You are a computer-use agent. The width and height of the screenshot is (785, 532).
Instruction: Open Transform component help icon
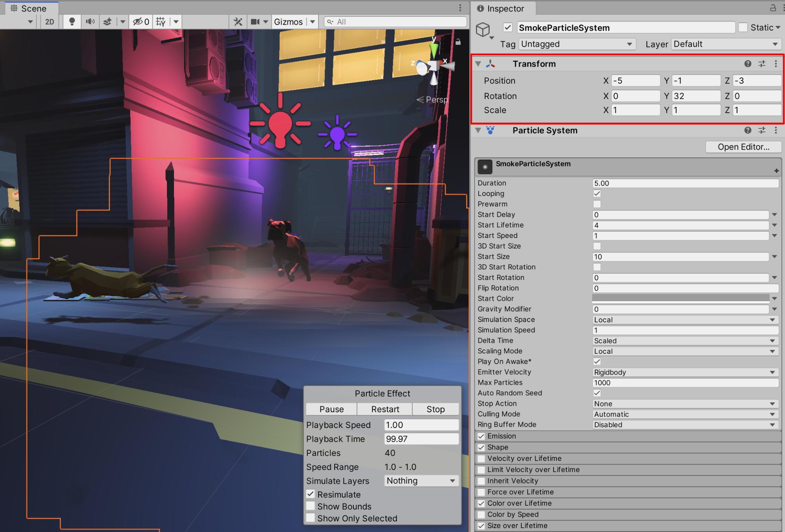(748, 64)
